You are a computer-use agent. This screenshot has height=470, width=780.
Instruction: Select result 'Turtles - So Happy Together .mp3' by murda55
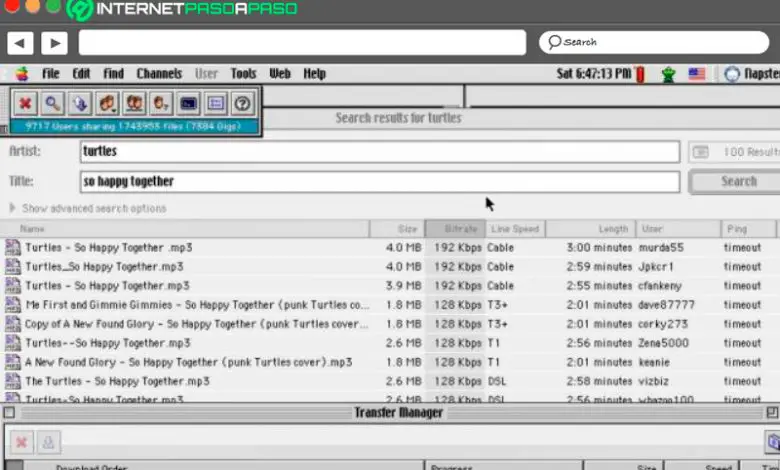click(108, 247)
